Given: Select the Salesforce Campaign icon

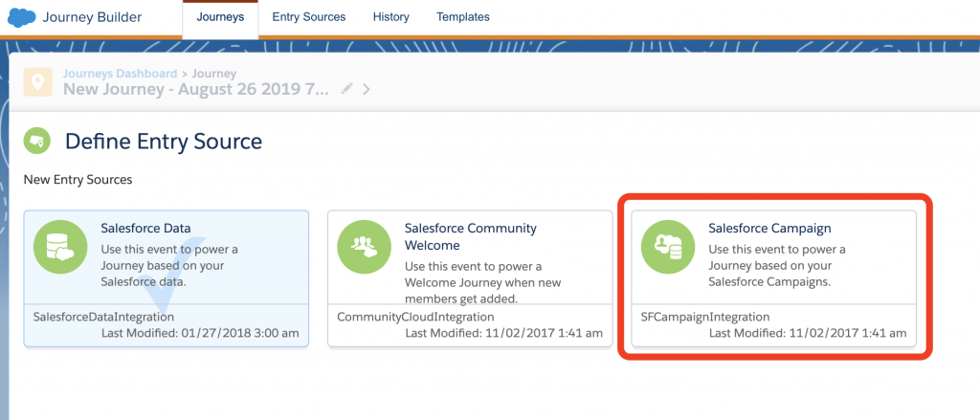Looking at the screenshot, I should pyautogui.click(x=668, y=247).
